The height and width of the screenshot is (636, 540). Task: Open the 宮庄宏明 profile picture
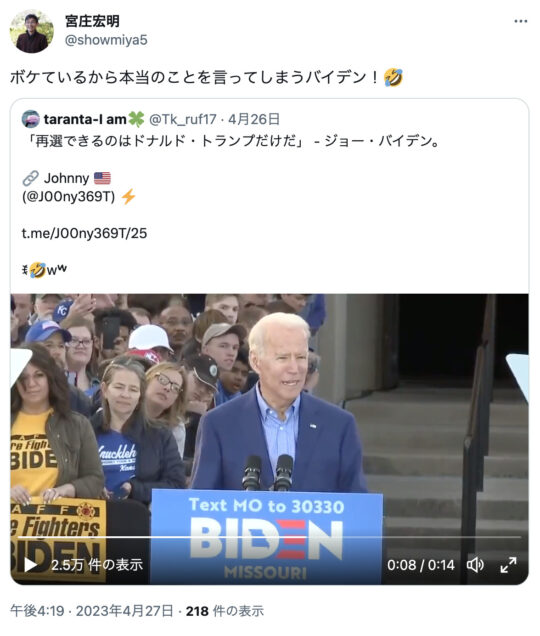(32, 31)
